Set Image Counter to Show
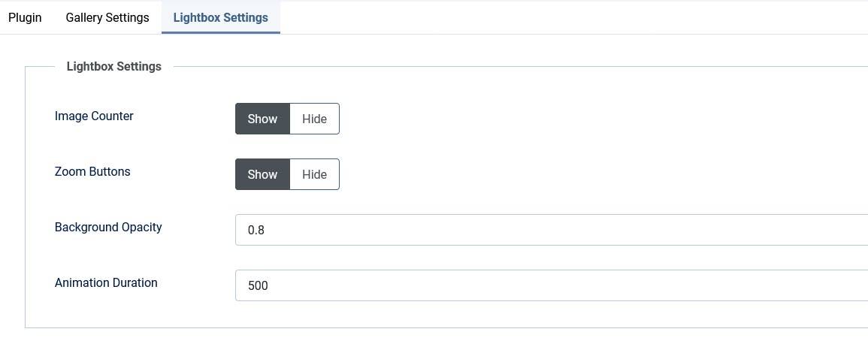Screen dimensions: 868x359 click(x=262, y=119)
